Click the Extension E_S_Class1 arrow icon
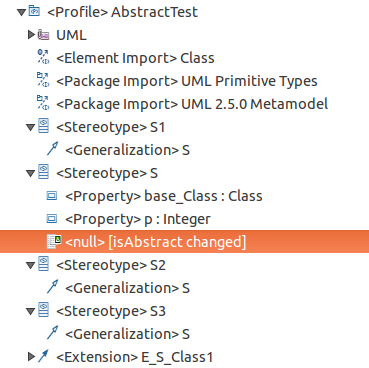This screenshot has width=369, height=368. tap(43, 356)
